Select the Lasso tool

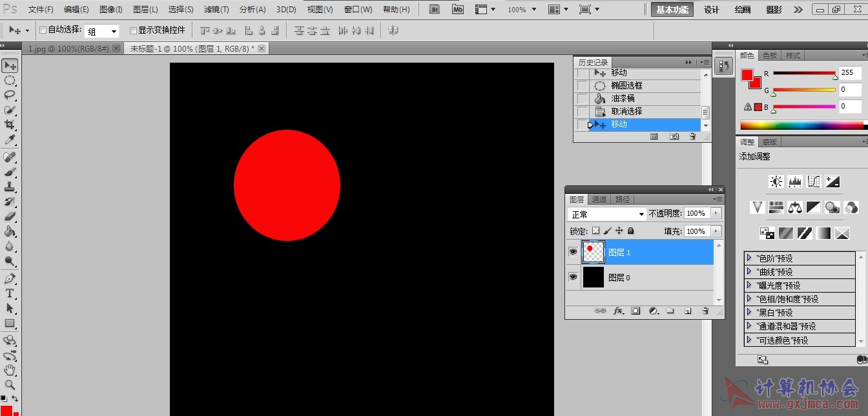(x=10, y=95)
